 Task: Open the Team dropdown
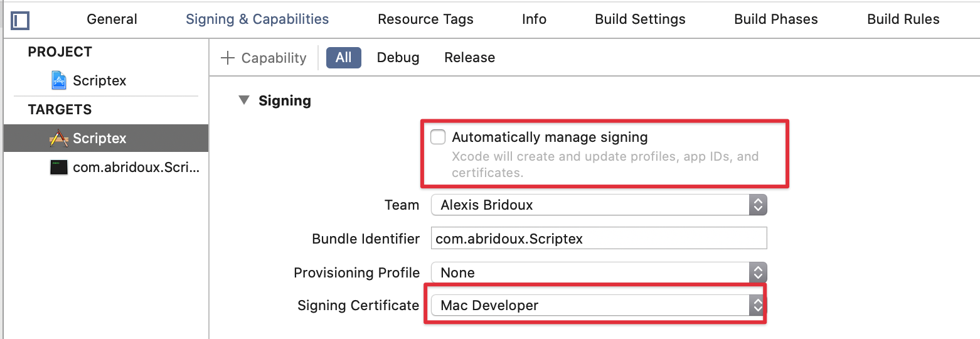(x=599, y=205)
